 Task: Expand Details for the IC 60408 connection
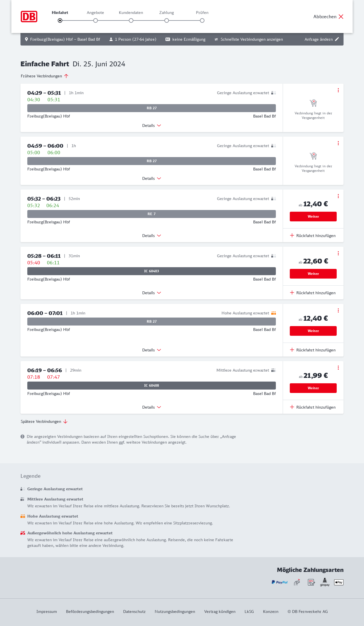152,407
